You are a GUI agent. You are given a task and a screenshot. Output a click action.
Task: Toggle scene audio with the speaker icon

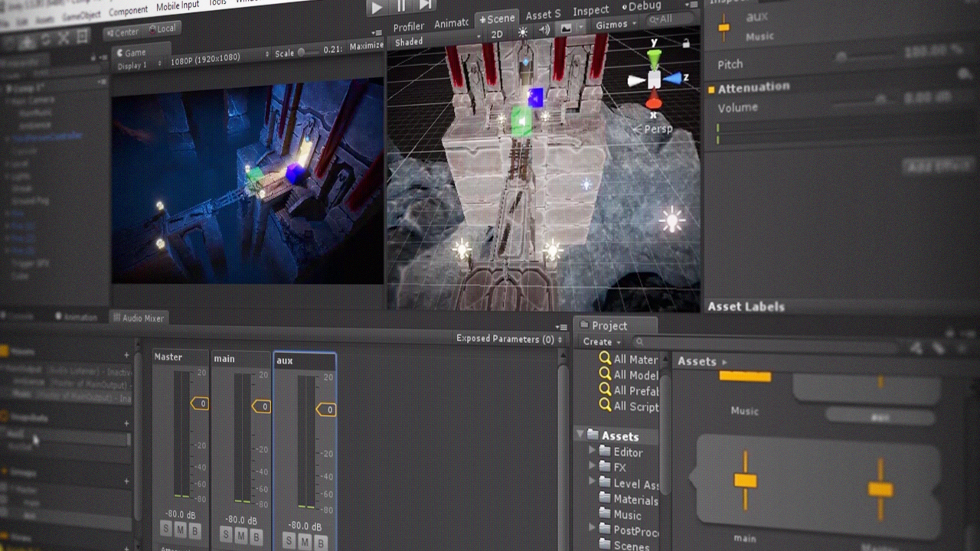pyautogui.click(x=545, y=30)
